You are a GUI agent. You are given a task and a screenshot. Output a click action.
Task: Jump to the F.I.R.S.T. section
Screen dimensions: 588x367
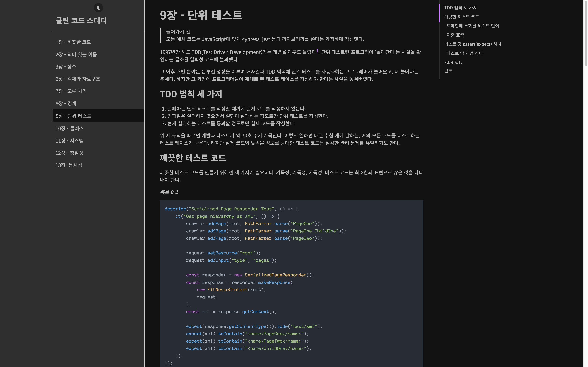tap(453, 62)
